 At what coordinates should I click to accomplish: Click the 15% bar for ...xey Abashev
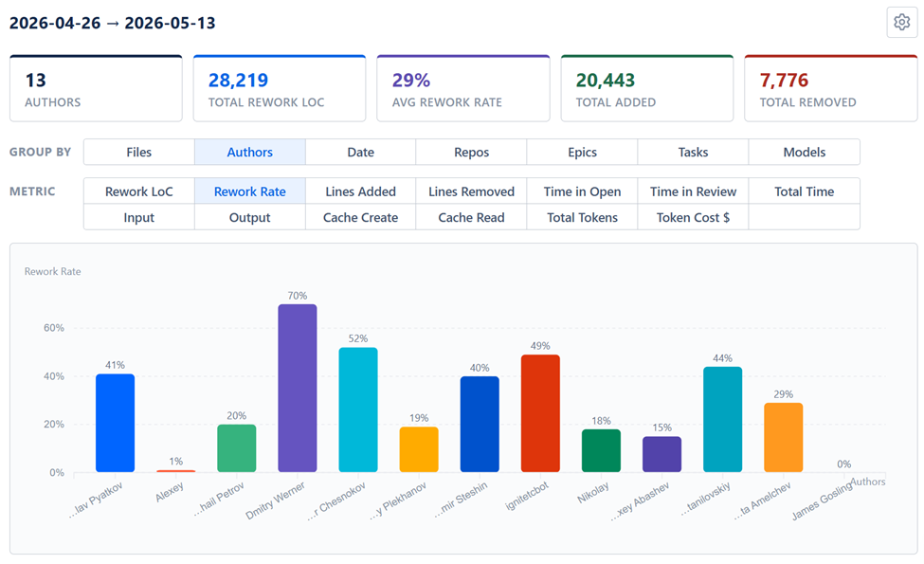point(661,454)
